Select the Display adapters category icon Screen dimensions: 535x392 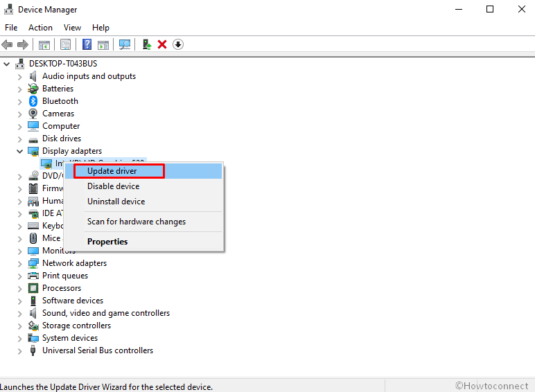click(x=33, y=151)
